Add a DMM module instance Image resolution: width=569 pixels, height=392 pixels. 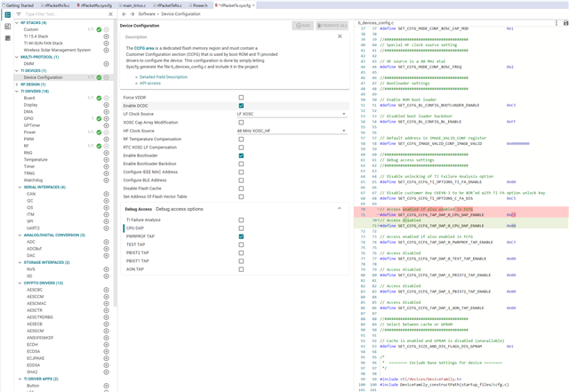[x=107, y=64]
